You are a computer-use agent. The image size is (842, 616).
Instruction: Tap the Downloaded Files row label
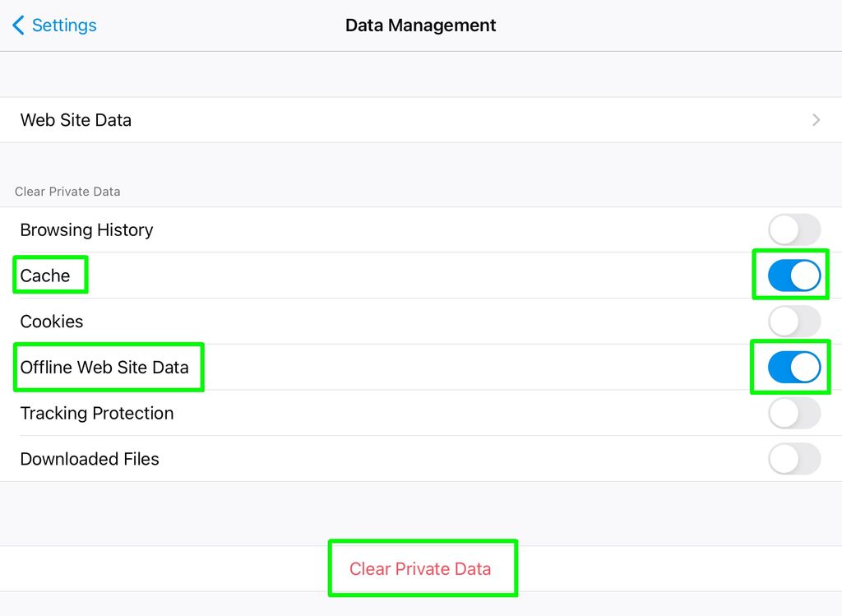[x=90, y=459]
